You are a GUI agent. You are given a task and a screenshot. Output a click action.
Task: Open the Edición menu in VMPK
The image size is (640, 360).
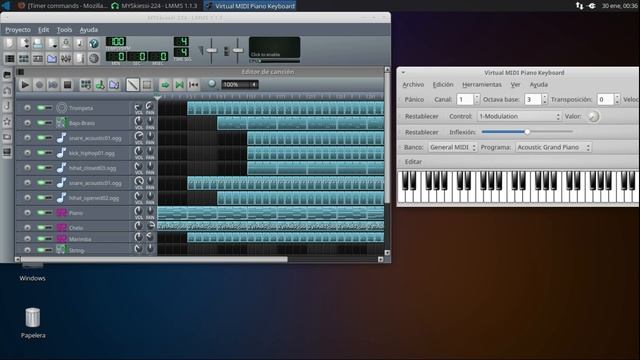[443, 84]
